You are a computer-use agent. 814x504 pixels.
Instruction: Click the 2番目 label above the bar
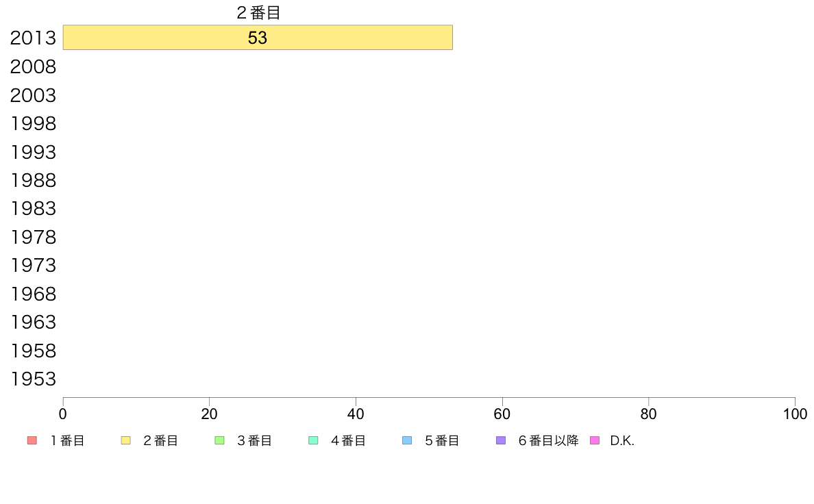(x=258, y=12)
